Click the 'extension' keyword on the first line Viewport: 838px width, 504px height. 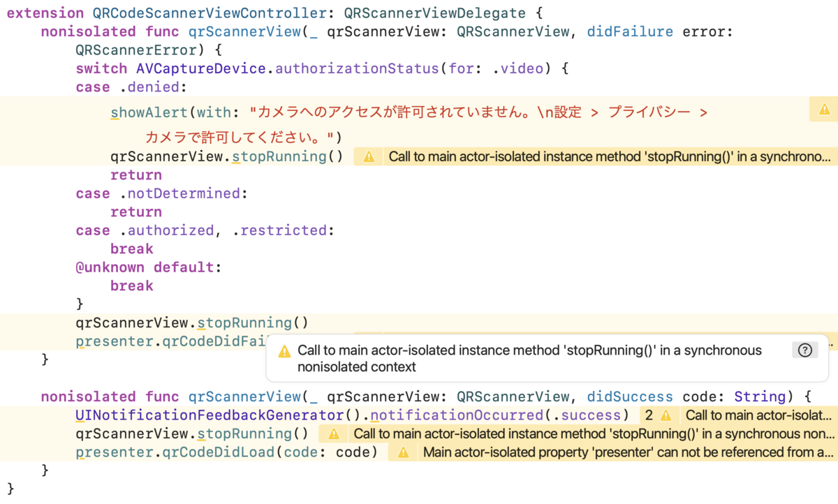tap(45, 13)
